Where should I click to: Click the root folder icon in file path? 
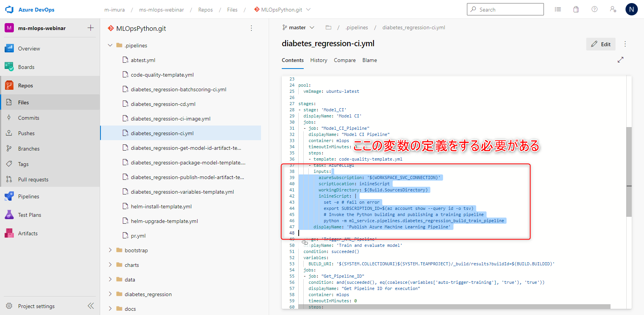click(x=328, y=27)
